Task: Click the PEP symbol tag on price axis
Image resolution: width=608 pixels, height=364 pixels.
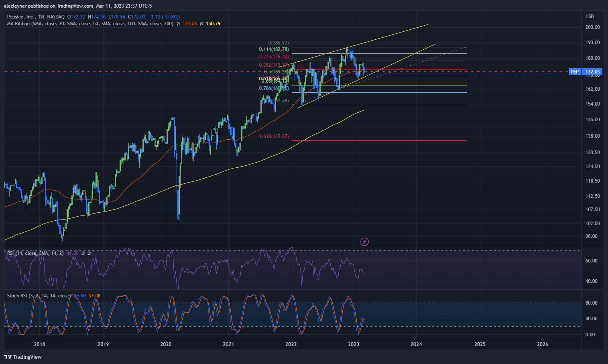Action: pyautogui.click(x=575, y=72)
